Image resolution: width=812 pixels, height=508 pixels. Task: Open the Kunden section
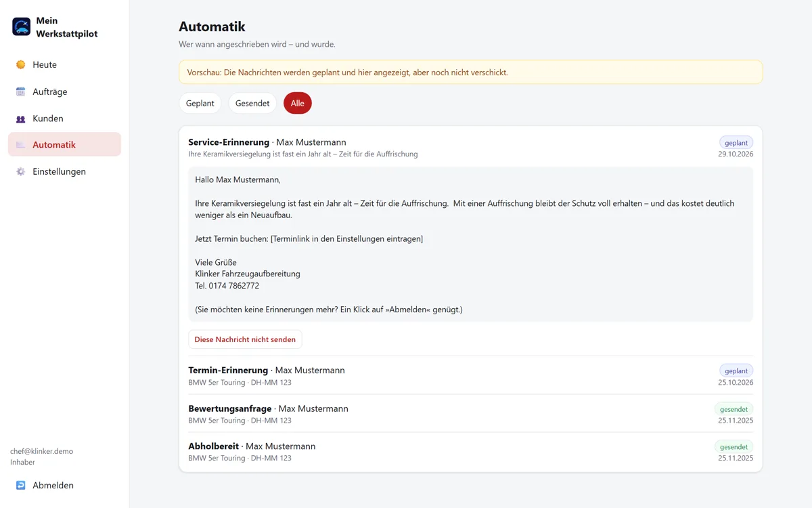[64, 119]
